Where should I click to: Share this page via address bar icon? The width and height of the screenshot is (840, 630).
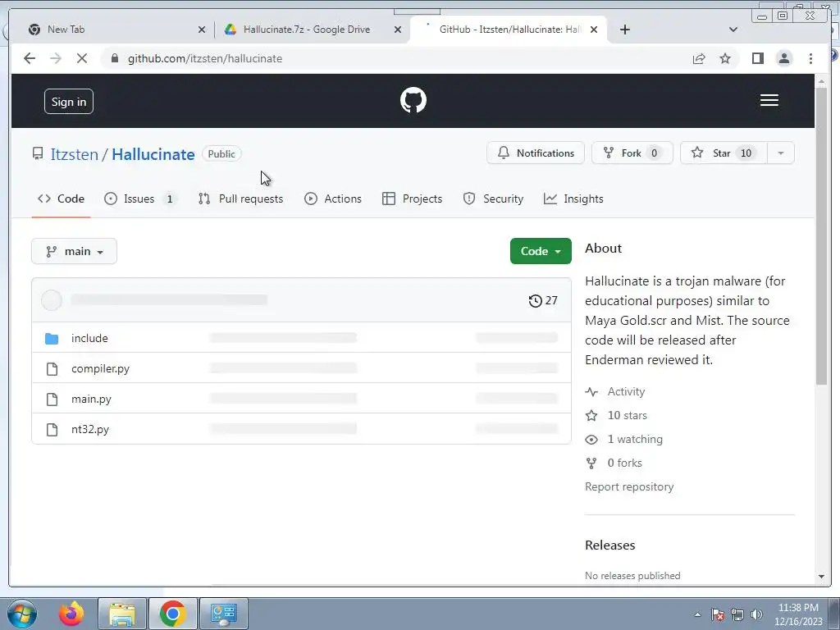pyautogui.click(x=699, y=58)
